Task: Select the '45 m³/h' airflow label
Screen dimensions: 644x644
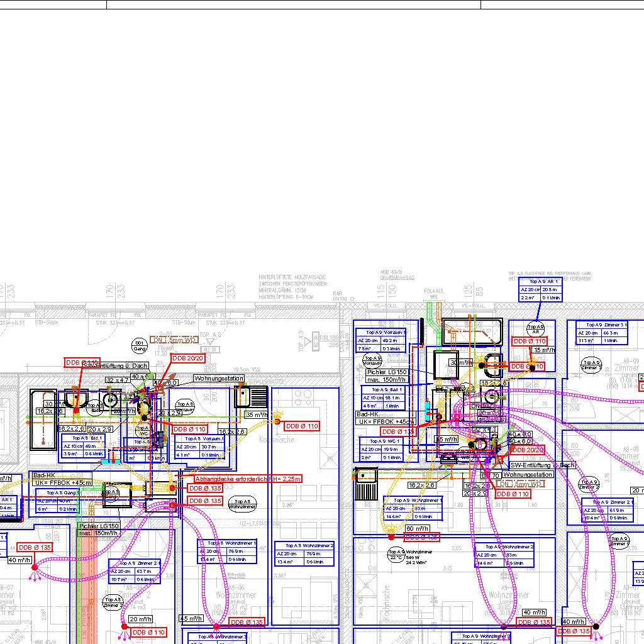Action: (191, 618)
